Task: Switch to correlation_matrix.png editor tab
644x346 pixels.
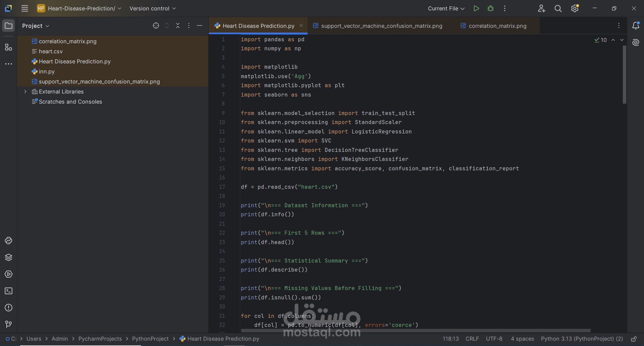Action: [x=497, y=26]
